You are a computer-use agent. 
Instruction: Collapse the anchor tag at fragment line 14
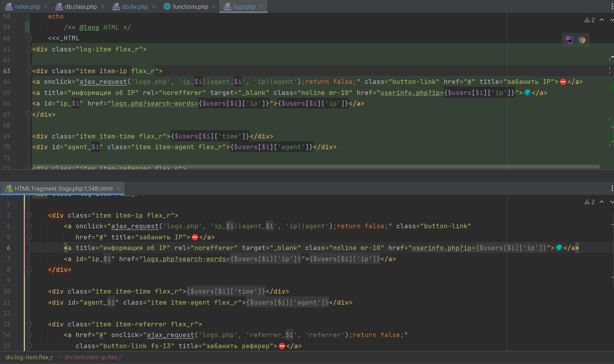point(29,335)
